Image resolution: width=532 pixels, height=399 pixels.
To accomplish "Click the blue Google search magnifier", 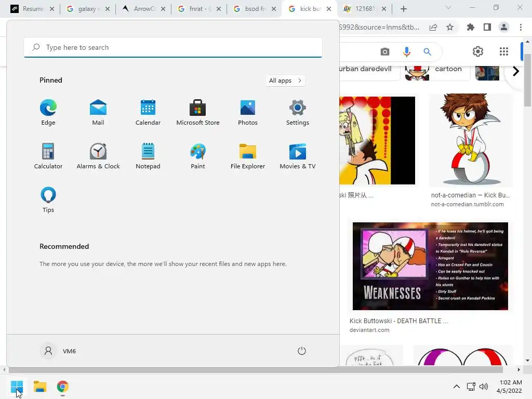I will tap(427, 51).
